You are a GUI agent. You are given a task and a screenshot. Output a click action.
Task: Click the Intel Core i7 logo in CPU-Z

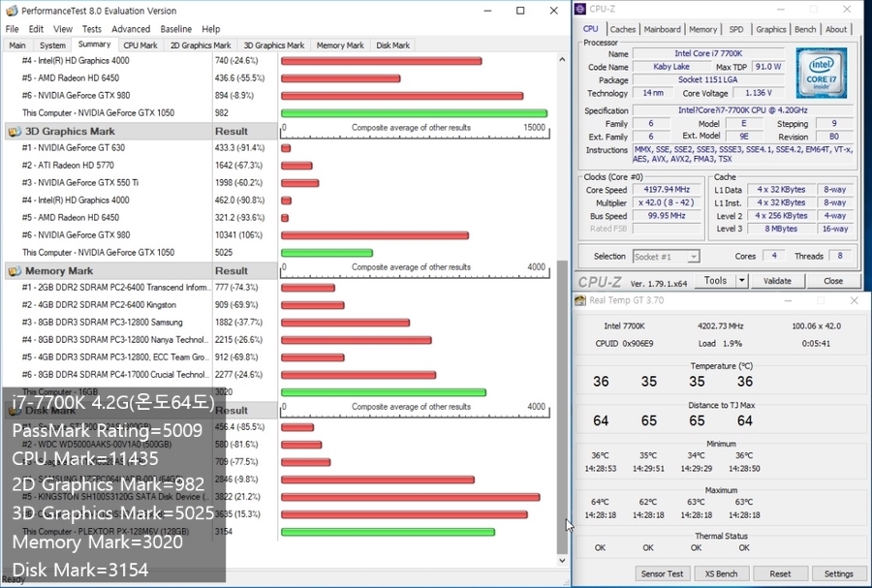[x=822, y=73]
